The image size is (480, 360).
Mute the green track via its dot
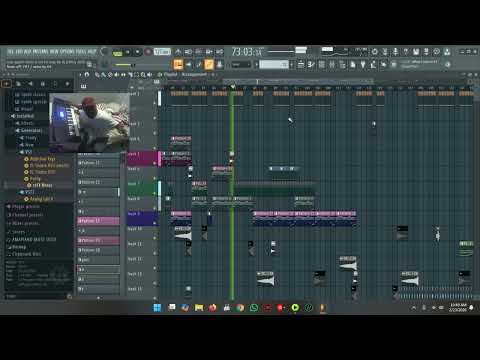[154, 193]
